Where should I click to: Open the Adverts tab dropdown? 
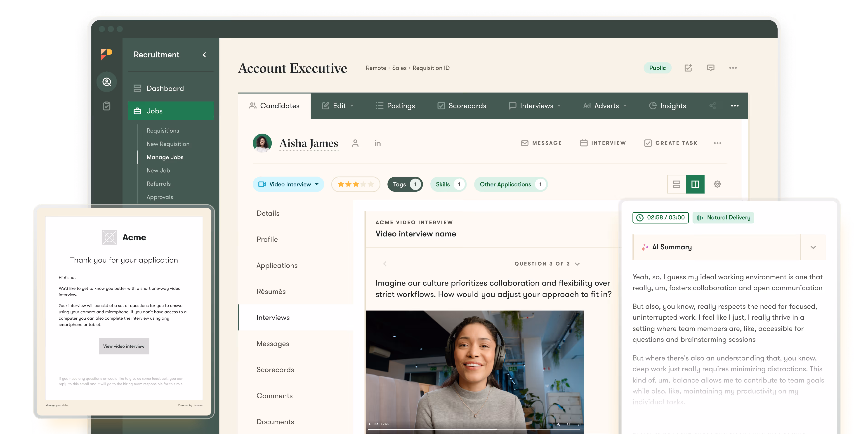coord(605,106)
